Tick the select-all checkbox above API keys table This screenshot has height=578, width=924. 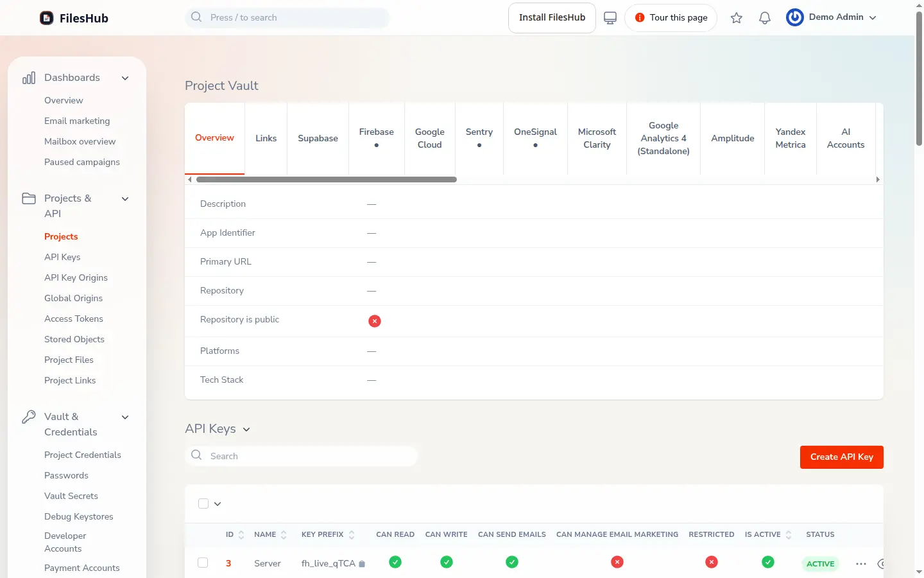tap(203, 504)
